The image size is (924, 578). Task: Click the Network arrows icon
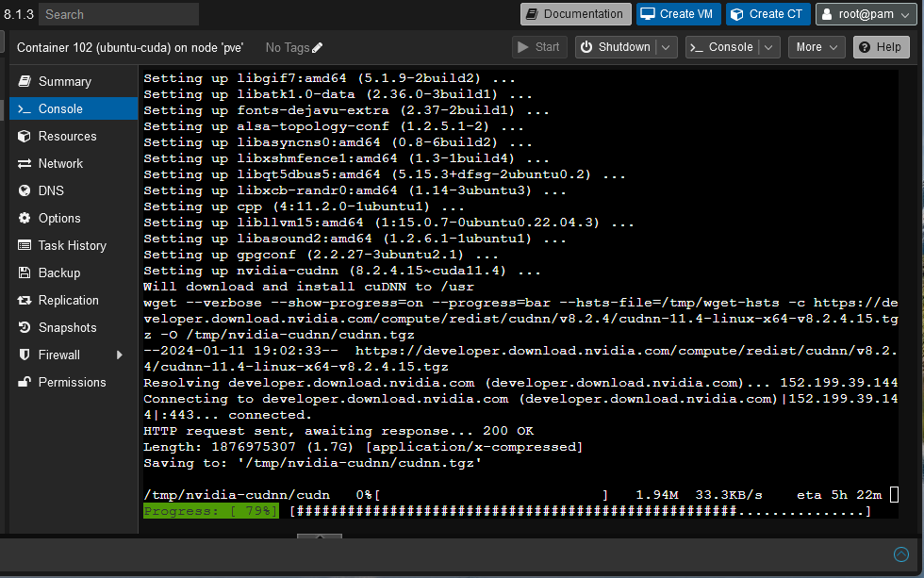click(x=25, y=163)
